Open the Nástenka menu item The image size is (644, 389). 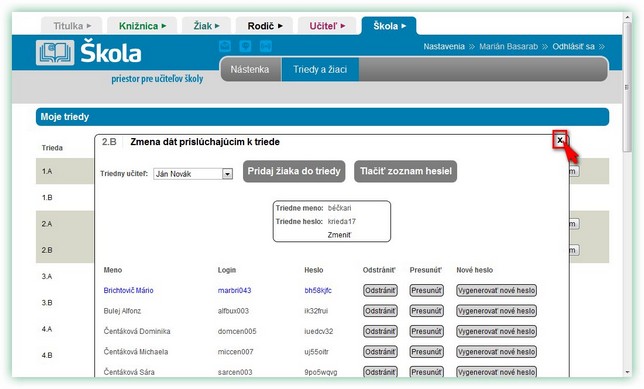click(250, 69)
